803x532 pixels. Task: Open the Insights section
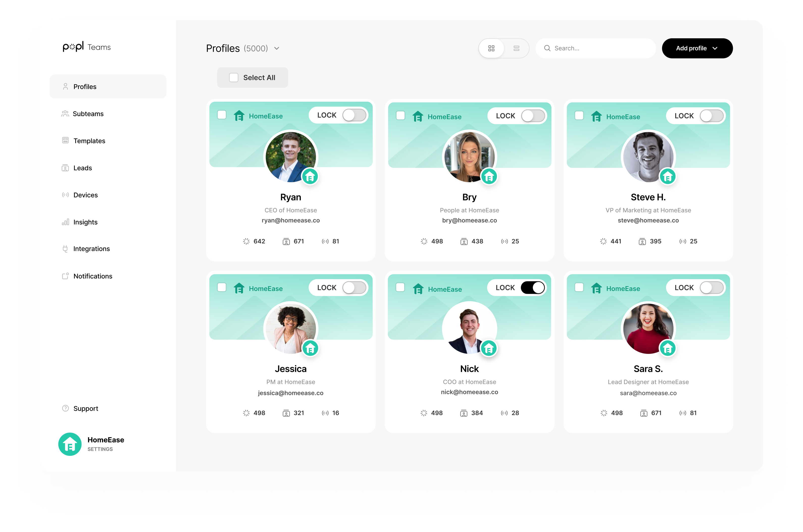pos(85,222)
